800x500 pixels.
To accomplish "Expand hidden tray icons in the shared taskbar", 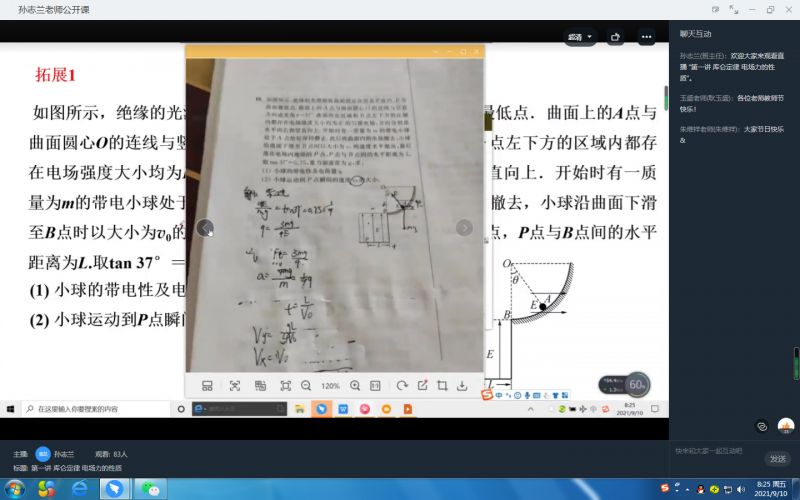I will (x=531, y=409).
